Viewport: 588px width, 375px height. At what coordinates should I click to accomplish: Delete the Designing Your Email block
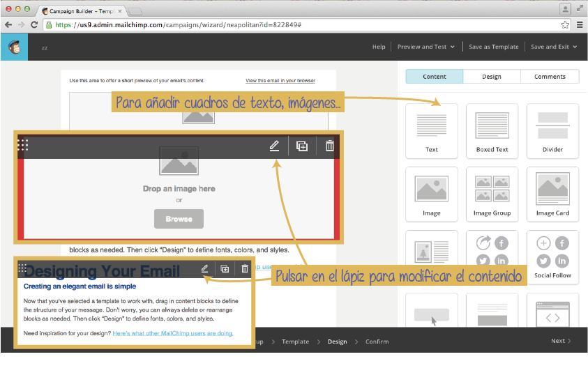[x=245, y=268]
